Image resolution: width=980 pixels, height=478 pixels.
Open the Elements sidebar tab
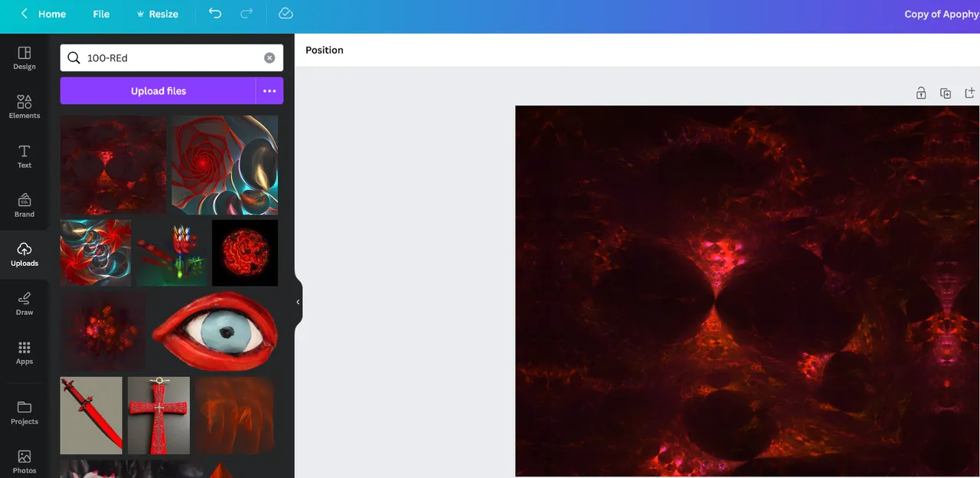(x=24, y=107)
